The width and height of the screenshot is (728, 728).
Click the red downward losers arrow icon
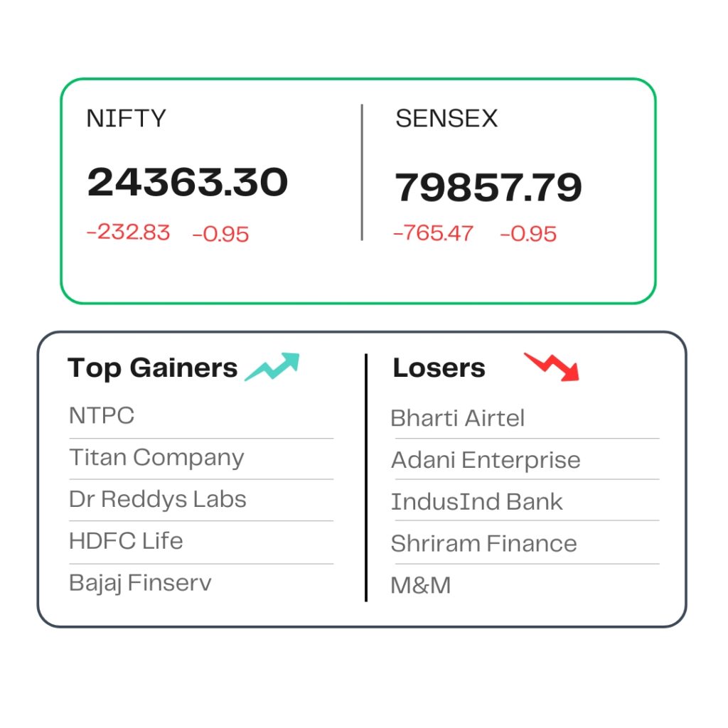tap(552, 367)
